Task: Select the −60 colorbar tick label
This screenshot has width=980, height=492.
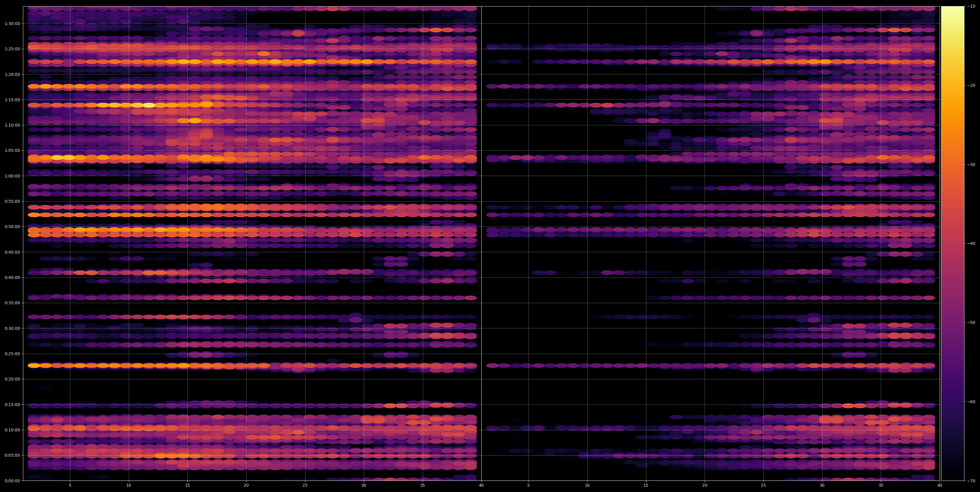Action: [x=971, y=401]
